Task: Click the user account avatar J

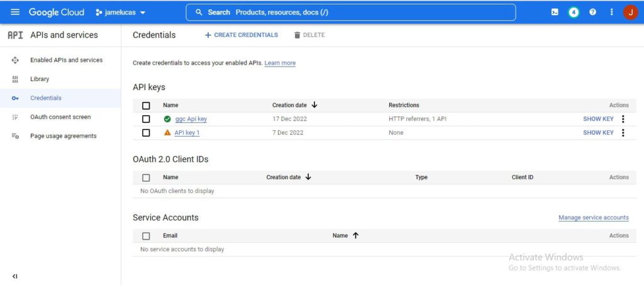Action: pyautogui.click(x=630, y=13)
